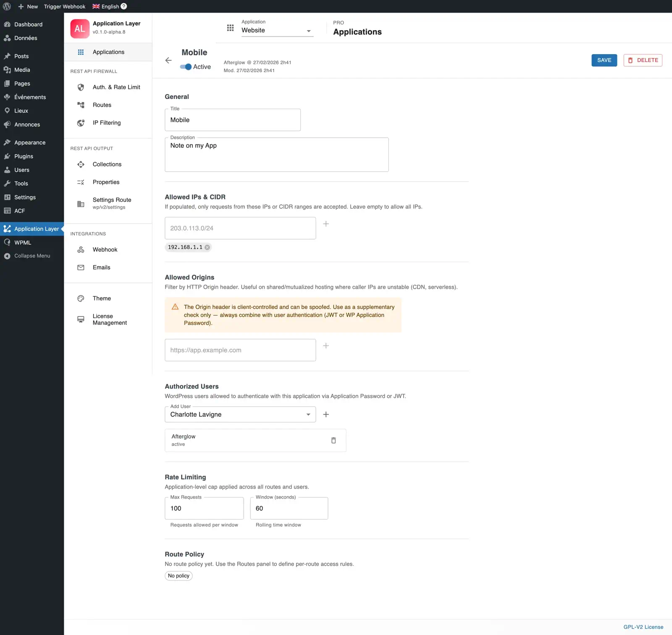Open the Auth. & Rate Limit panel
The height and width of the screenshot is (635, 672).
116,87
